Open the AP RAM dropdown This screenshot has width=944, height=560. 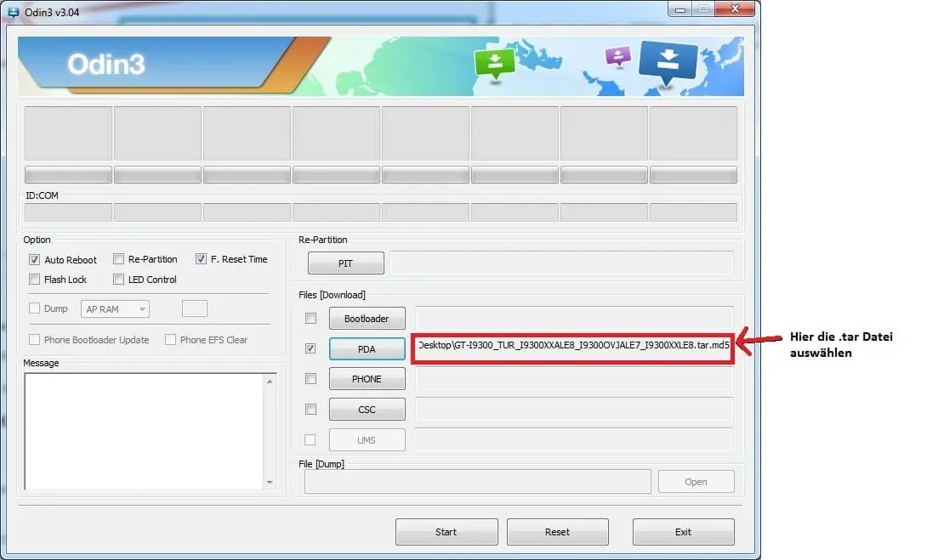pyautogui.click(x=115, y=309)
